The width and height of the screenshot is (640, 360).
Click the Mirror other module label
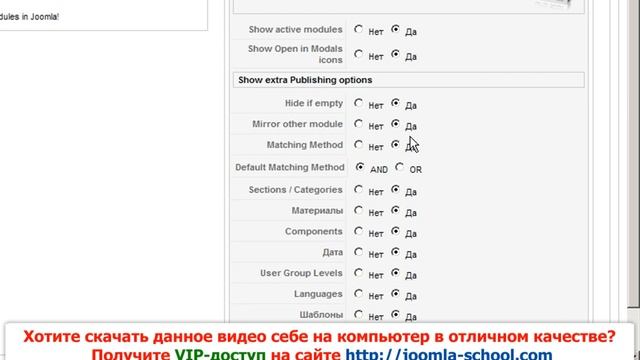point(297,124)
